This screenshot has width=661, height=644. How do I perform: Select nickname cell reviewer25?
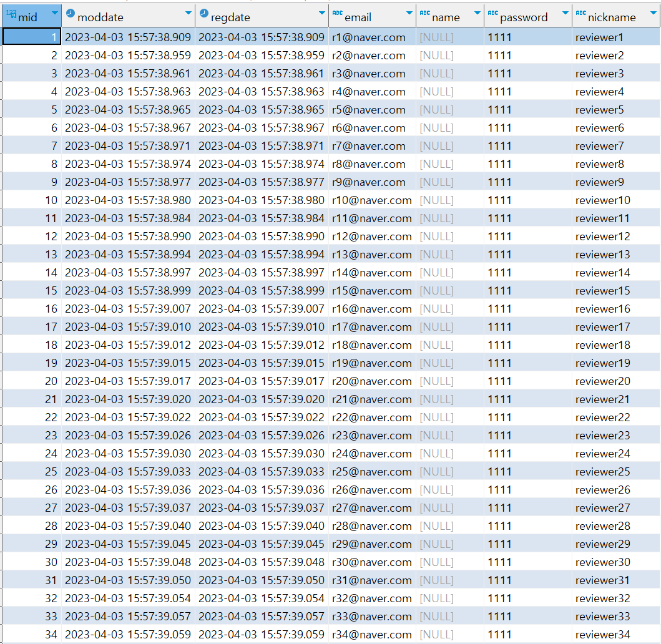tap(616, 472)
